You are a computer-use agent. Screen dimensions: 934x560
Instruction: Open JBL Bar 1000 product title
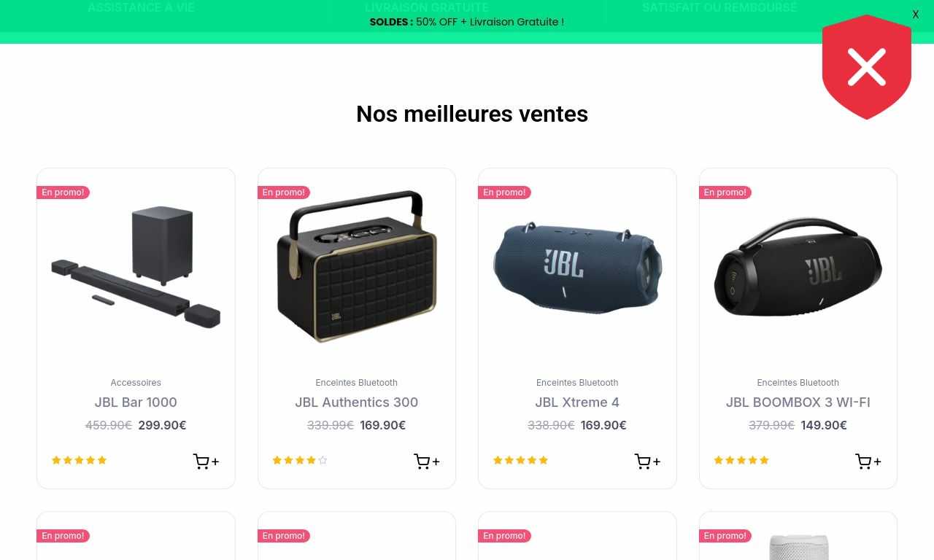coord(136,402)
